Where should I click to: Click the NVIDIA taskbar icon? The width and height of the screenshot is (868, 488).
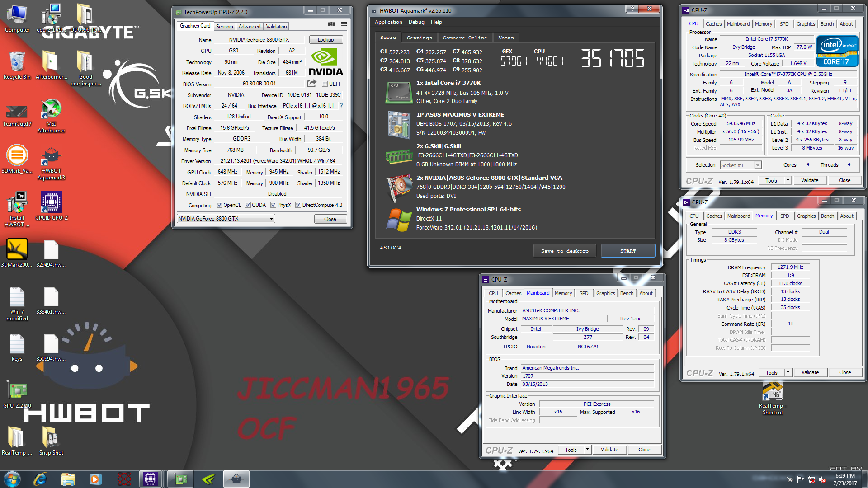[x=208, y=479]
